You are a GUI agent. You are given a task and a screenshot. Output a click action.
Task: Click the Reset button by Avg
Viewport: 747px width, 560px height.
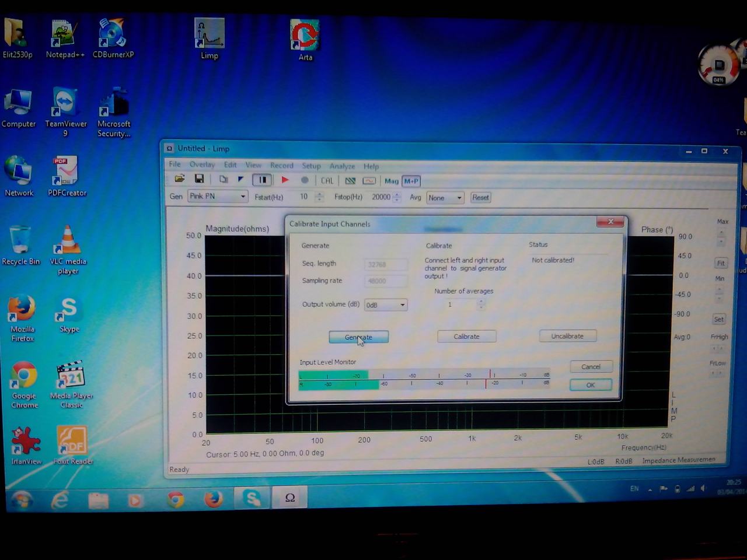pos(480,198)
